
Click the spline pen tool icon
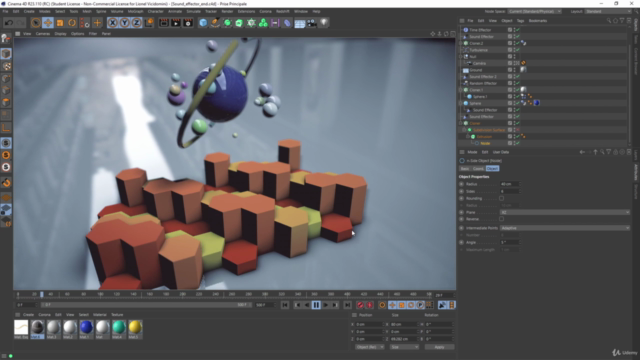215,23
